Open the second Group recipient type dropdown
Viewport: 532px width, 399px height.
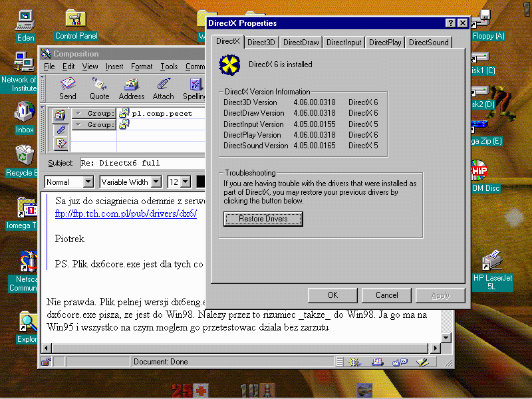point(94,125)
